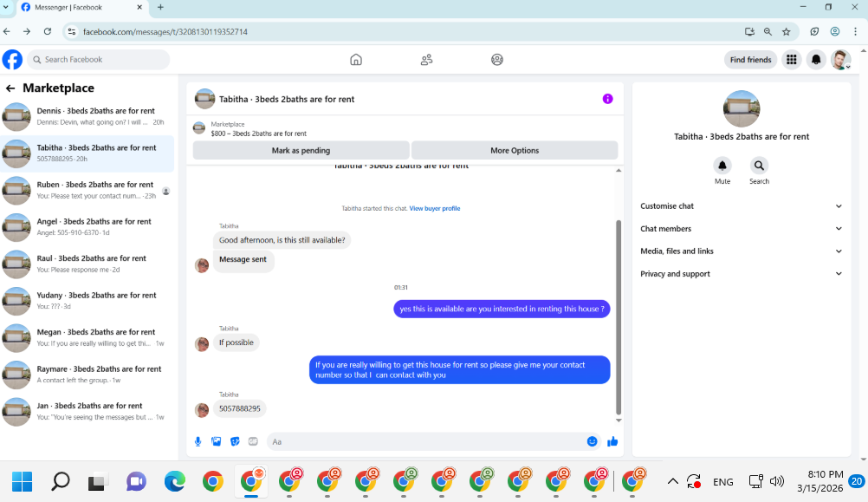Open volume speaker icon in tray
868x502 pixels.
pyautogui.click(x=777, y=481)
